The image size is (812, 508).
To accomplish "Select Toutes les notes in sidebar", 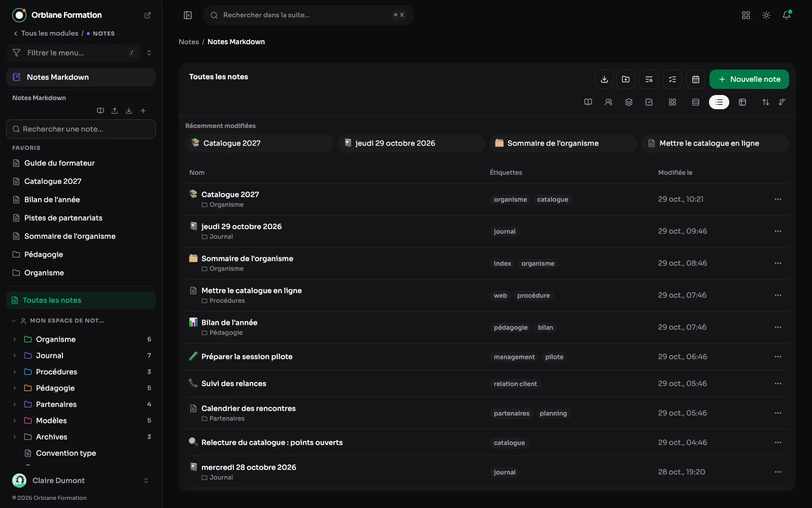I will (81, 300).
